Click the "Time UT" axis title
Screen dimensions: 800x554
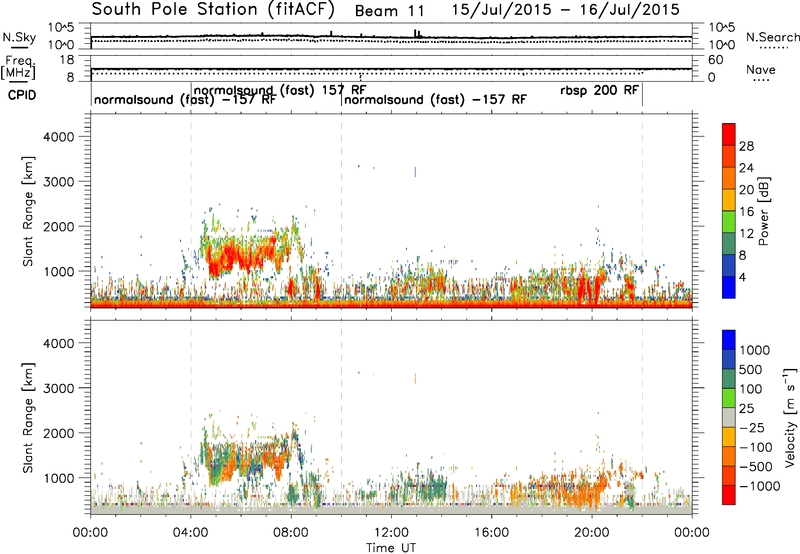point(391,548)
